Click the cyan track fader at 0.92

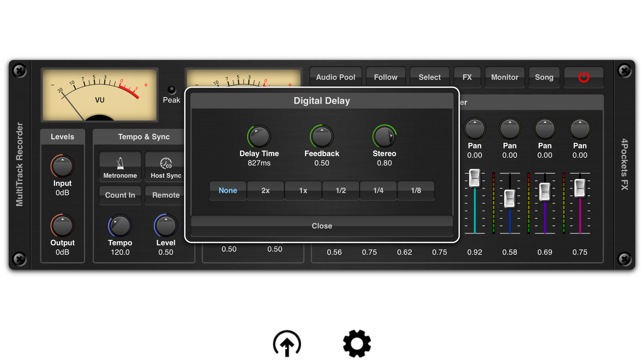[x=475, y=178]
